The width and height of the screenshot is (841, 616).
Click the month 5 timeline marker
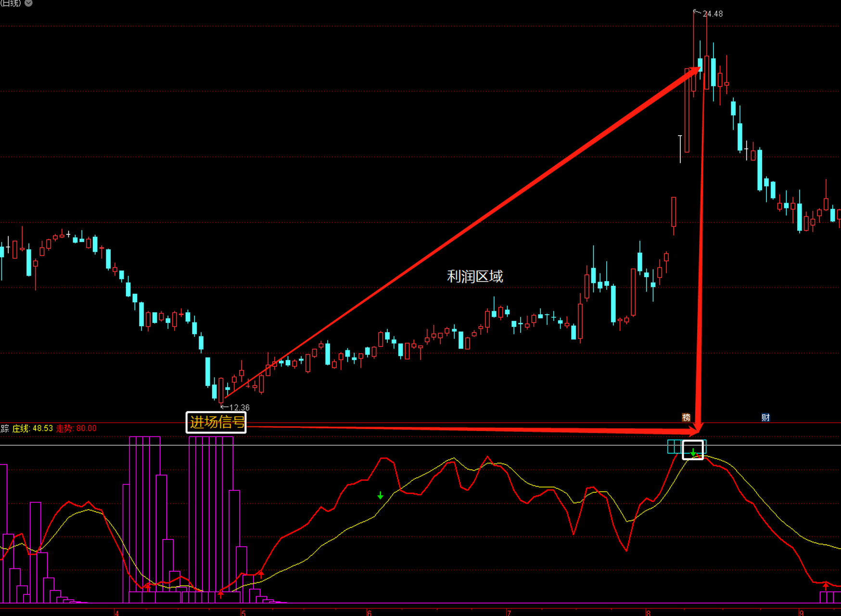coord(243,613)
